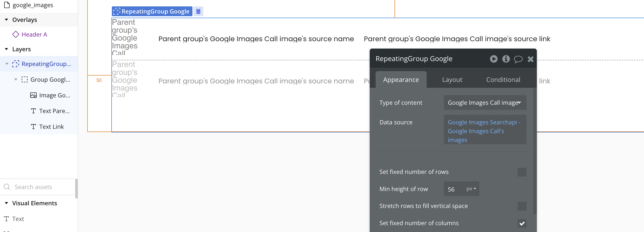
Task: Click the comment bubble icon in editor header
Action: tap(518, 59)
